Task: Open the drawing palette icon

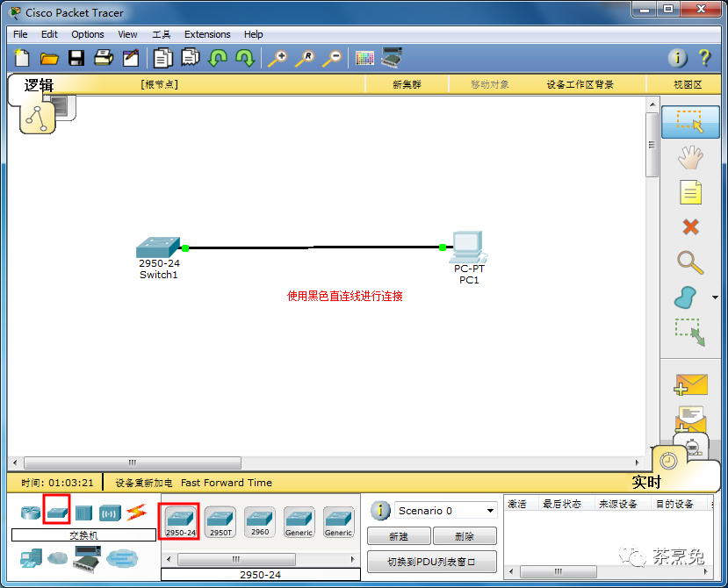Action: [x=364, y=58]
